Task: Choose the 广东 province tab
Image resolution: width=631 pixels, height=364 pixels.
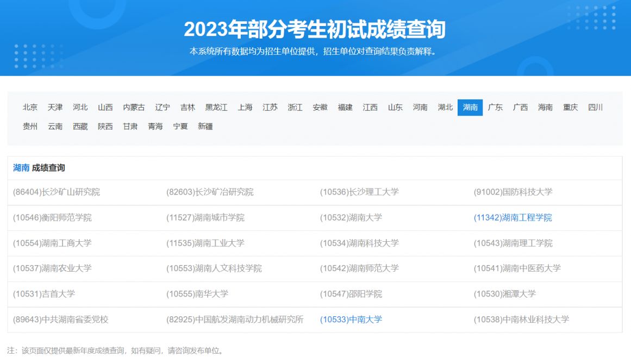Action: [x=495, y=108]
